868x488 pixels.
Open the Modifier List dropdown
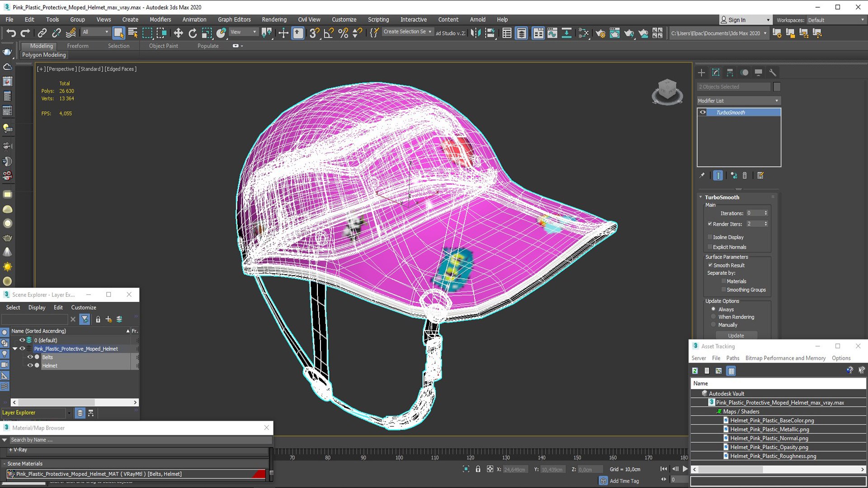click(x=738, y=100)
